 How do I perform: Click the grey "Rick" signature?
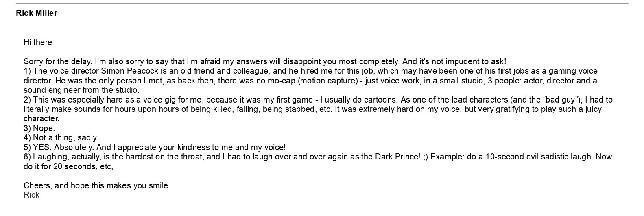coord(31,195)
